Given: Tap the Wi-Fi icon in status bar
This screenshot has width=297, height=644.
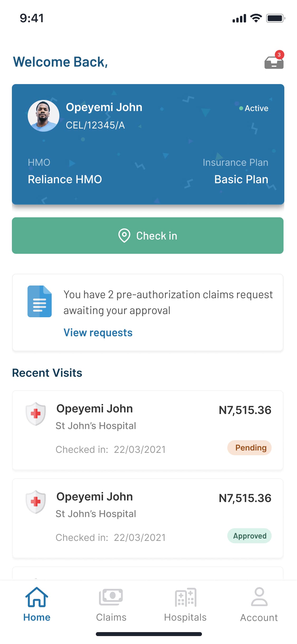Looking at the screenshot, I should coord(256,18).
